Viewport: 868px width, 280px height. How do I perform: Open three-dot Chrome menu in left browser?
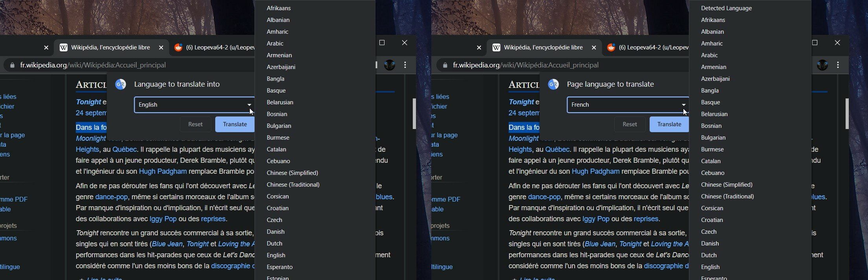tap(405, 65)
